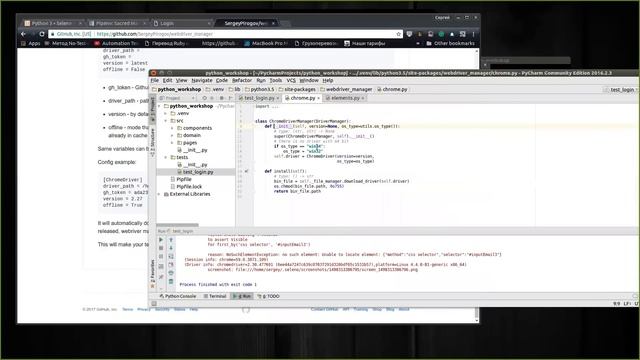This screenshot has width=640, height=360.
Task: Open Chrome's three-dot menu
Action: [473, 34]
